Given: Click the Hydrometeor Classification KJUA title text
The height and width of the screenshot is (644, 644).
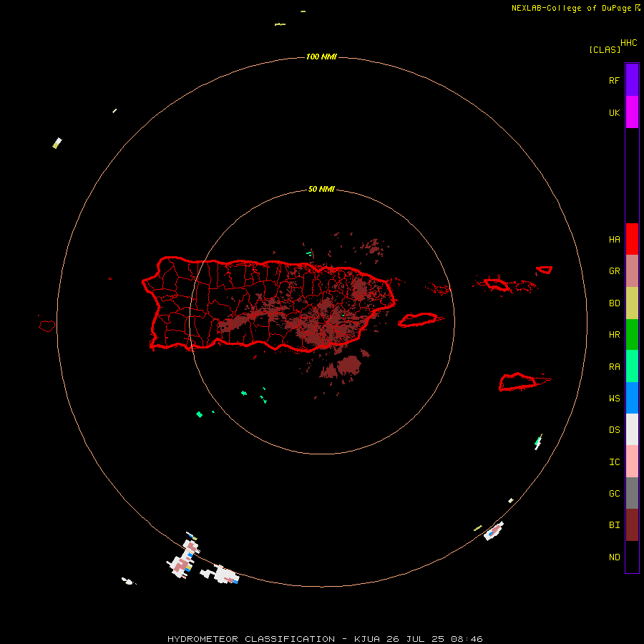Looking at the screenshot, I should pyautogui.click(x=325, y=639).
